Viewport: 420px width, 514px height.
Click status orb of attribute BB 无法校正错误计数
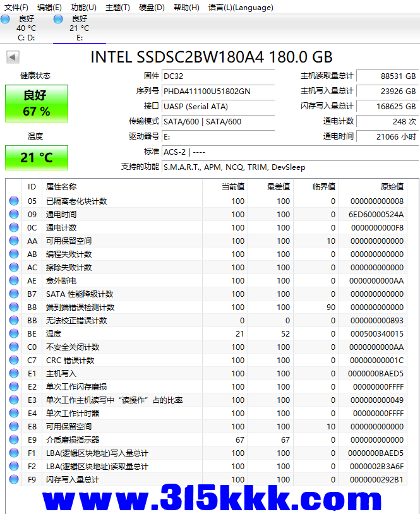point(14,320)
